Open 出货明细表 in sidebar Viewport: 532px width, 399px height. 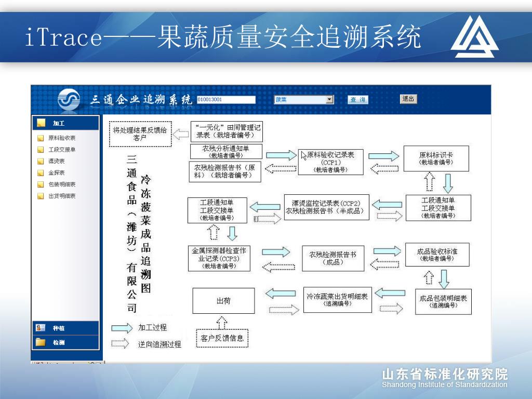[x=62, y=196]
